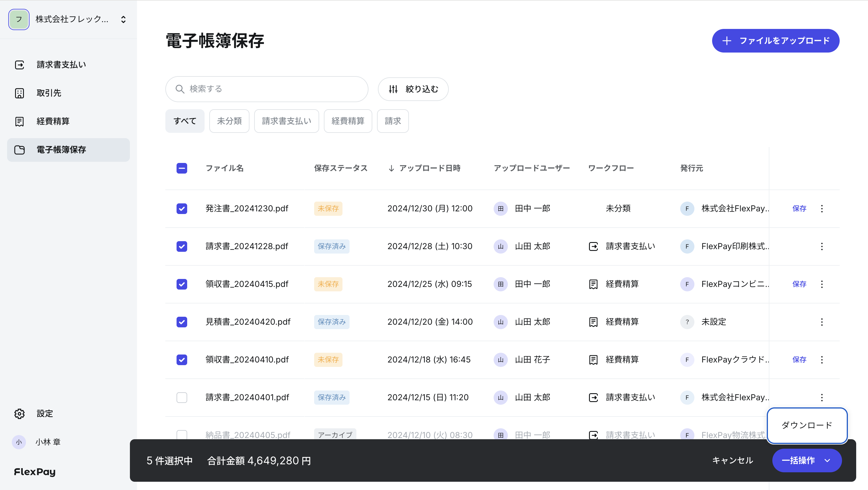Click sort arrow on アップロード日時 column
This screenshot has height=490, width=868.
(391, 168)
